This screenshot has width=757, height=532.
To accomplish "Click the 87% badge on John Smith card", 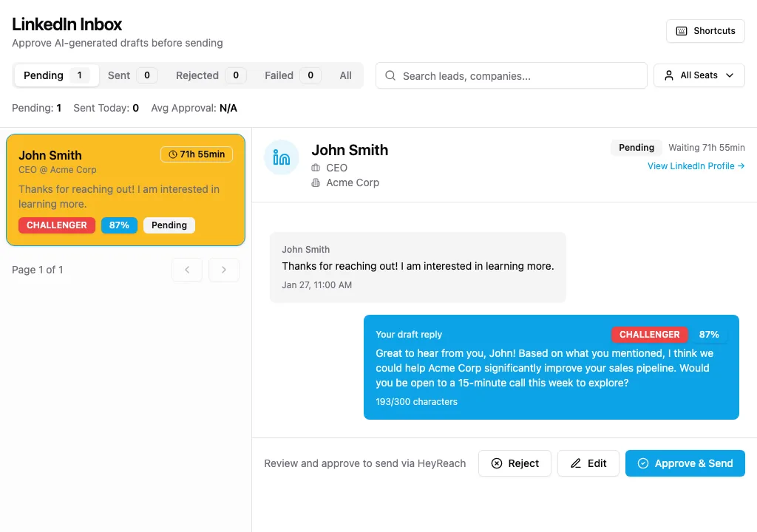I will tap(119, 225).
